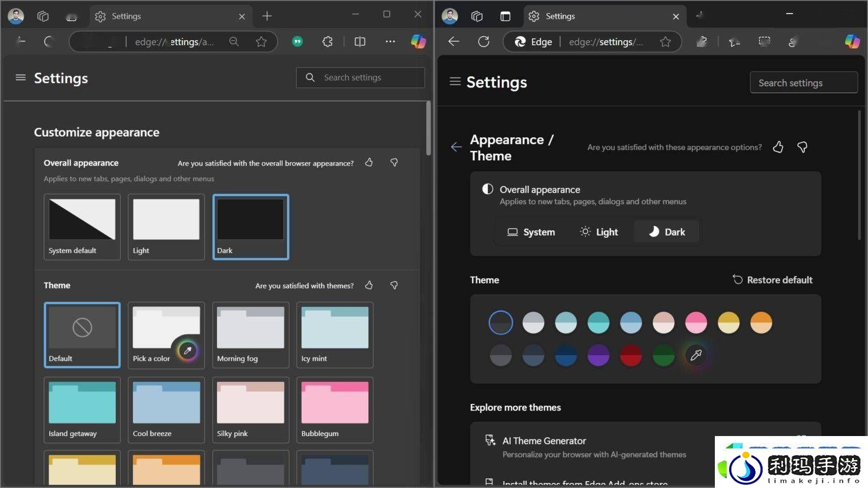Image resolution: width=868 pixels, height=488 pixels.
Task: Select Light appearance card in left window
Action: pos(166,226)
